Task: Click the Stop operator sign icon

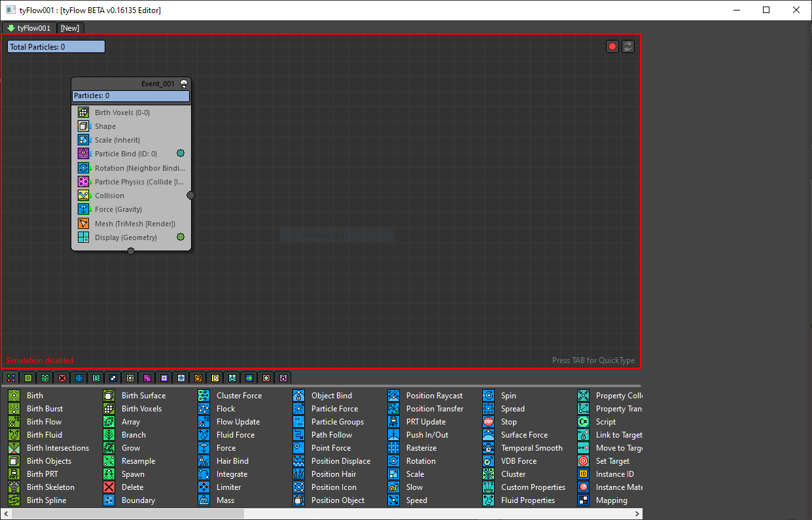Action: pos(489,422)
